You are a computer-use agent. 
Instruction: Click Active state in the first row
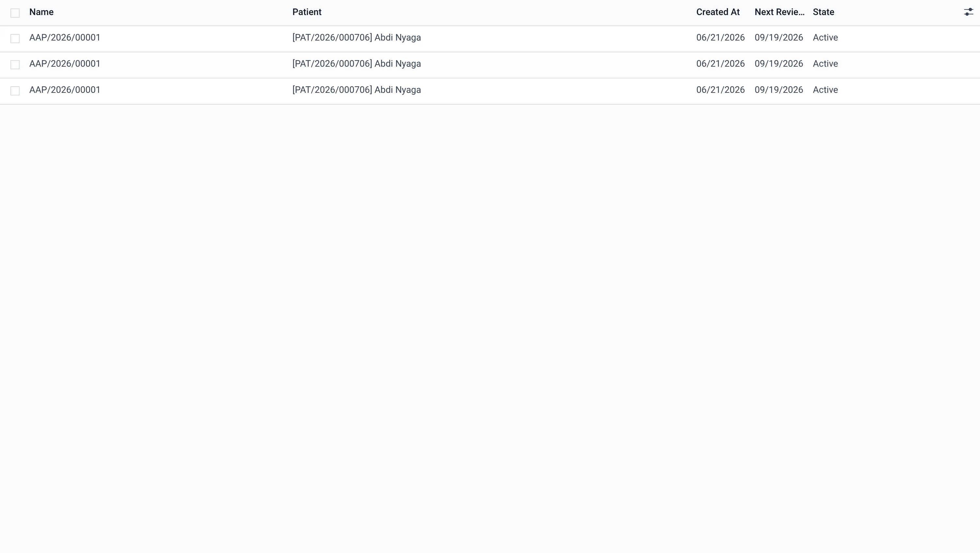click(825, 38)
